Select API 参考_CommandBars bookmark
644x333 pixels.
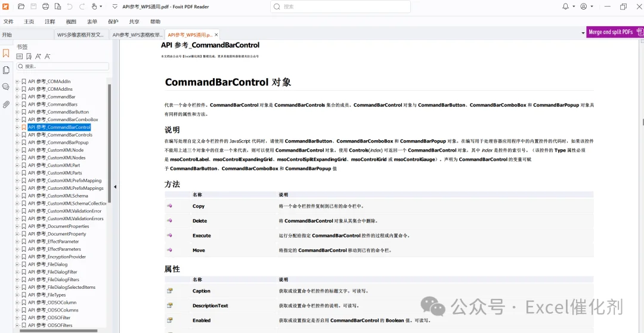pyautogui.click(x=52, y=104)
